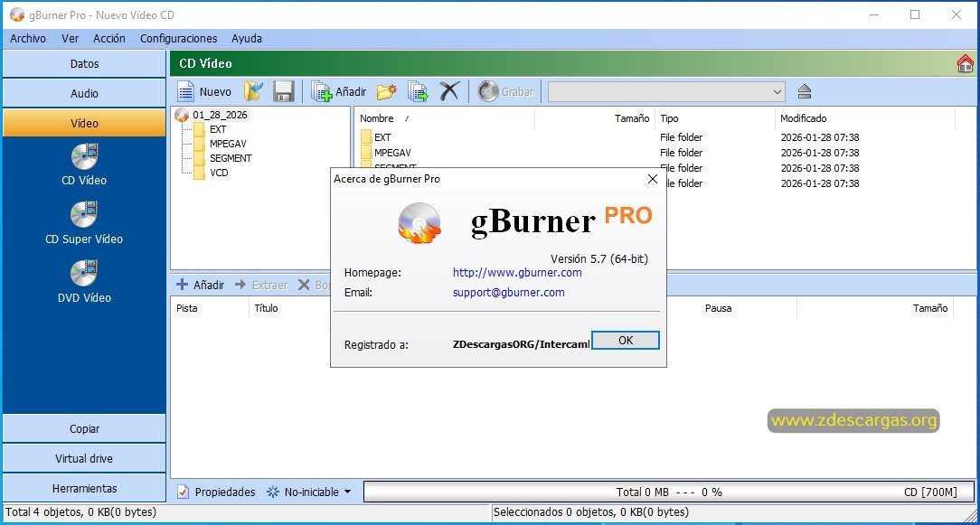Open the Herramientas section

[x=84, y=488]
